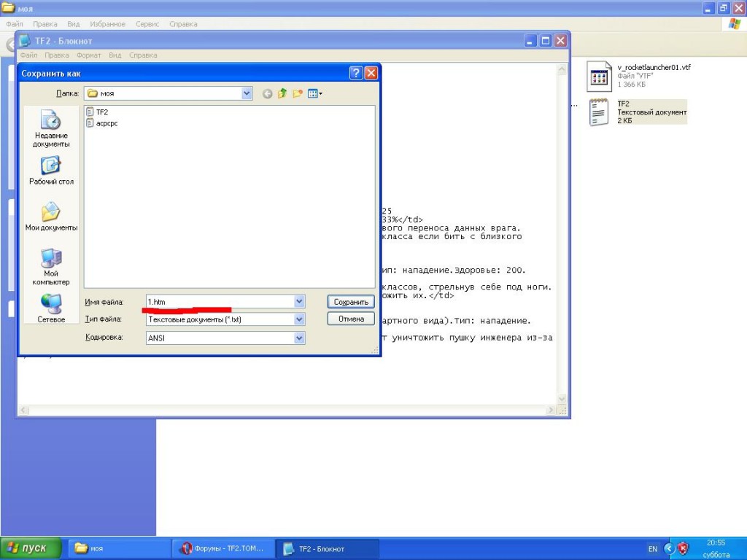
Task: Close the Сохранить как dialog
Action: click(x=371, y=73)
